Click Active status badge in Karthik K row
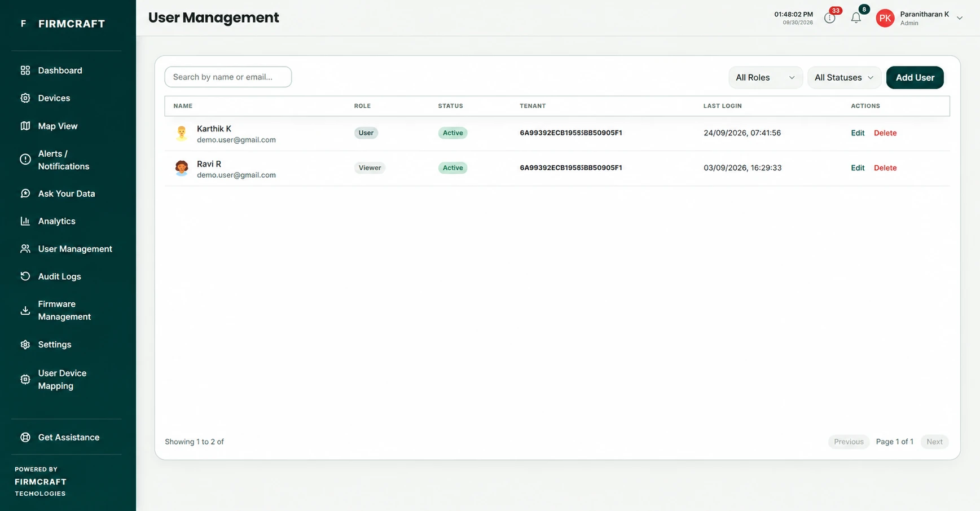 pos(452,133)
